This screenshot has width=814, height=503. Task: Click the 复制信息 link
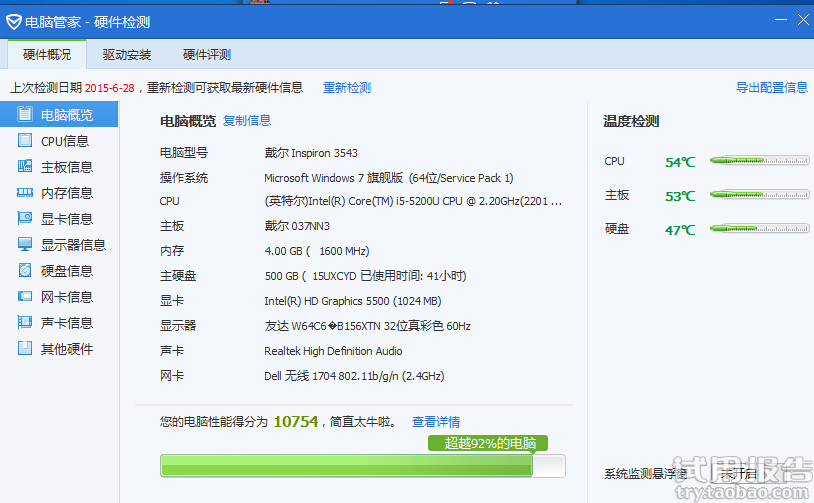click(247, 121)
